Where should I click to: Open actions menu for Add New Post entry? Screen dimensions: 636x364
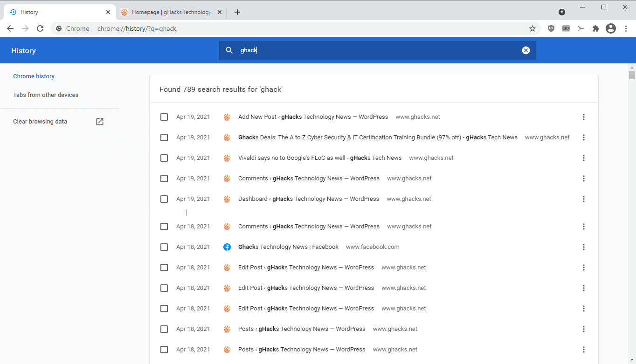(x=584, y=117)
